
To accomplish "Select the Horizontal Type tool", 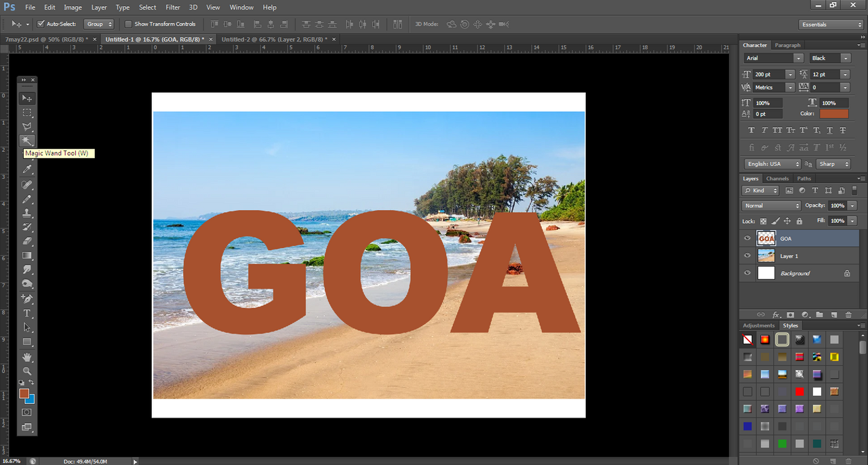I will click(27, 313).
